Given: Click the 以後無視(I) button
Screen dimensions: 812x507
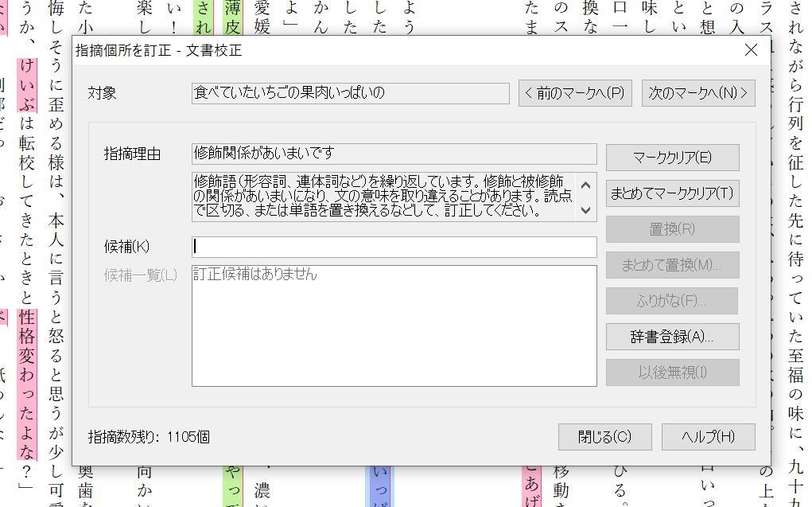Looking at the screenshot, I should pos(672,372).
